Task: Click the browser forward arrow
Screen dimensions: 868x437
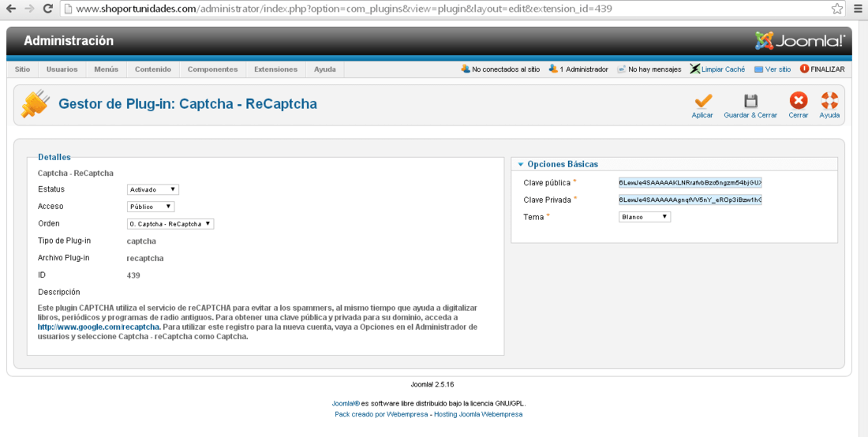Action: tap(28, 9)
